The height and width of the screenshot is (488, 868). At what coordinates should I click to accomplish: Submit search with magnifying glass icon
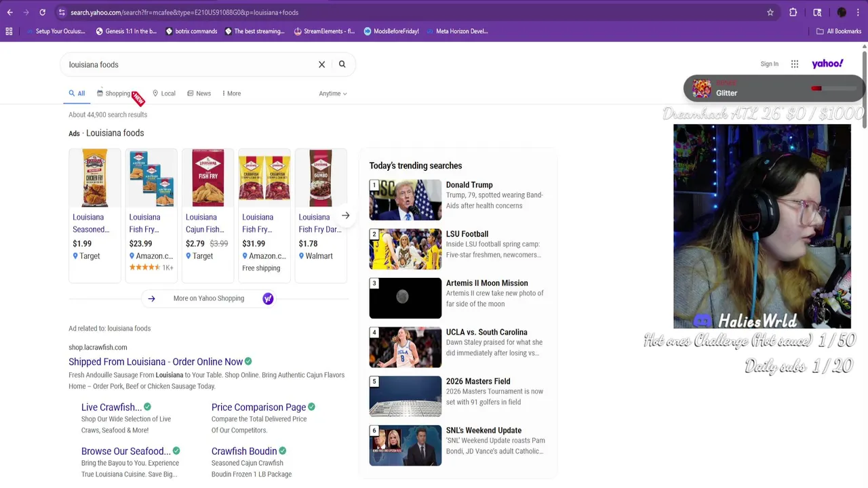(x=342, y=64)
